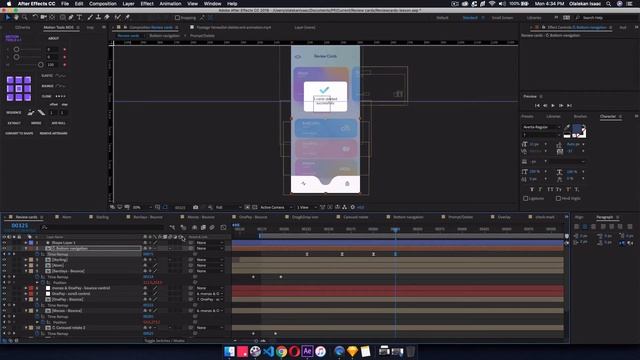Select the Clone Stamp tool
The width and height of the screenshot is (640, 360).
click(x=98, y=18)
